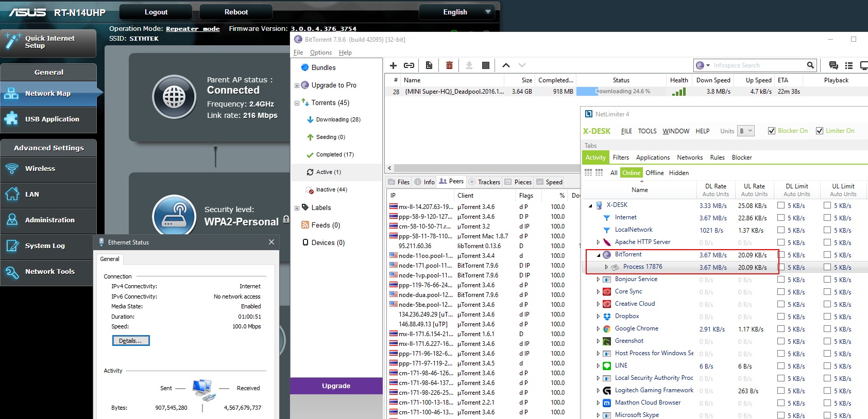
Task: Toggle the Limiter On checkbox
Action: click(x=820, y=131)
